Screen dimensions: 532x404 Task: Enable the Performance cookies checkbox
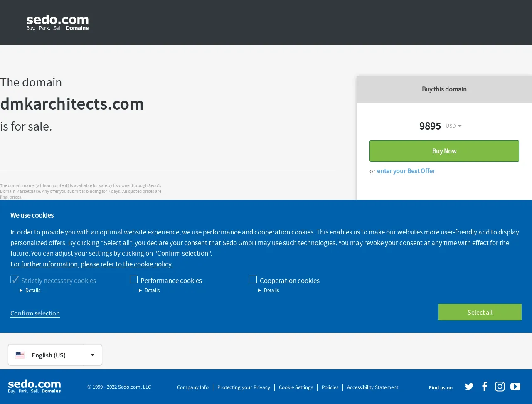[133, 280]
